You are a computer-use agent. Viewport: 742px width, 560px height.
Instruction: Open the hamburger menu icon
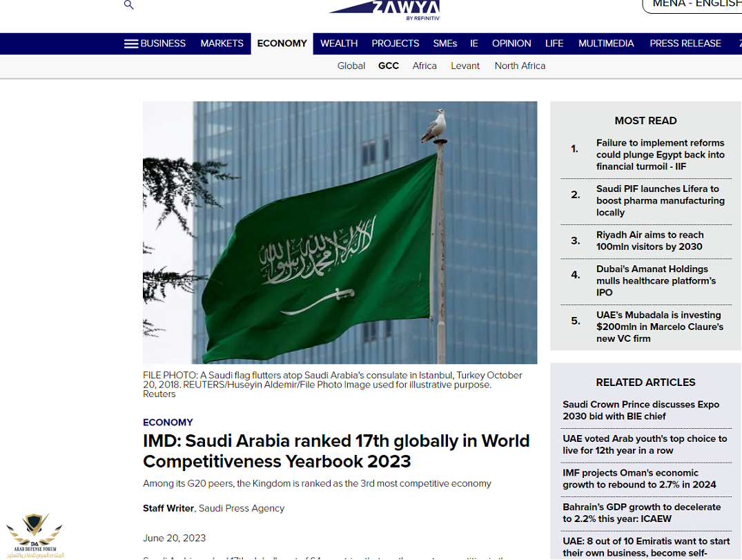point(131,44)
